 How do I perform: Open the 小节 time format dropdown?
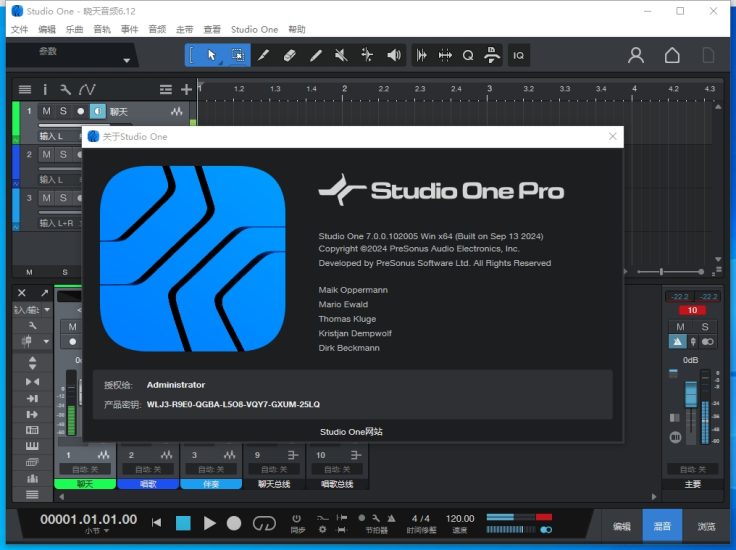[x=97, y=530]
